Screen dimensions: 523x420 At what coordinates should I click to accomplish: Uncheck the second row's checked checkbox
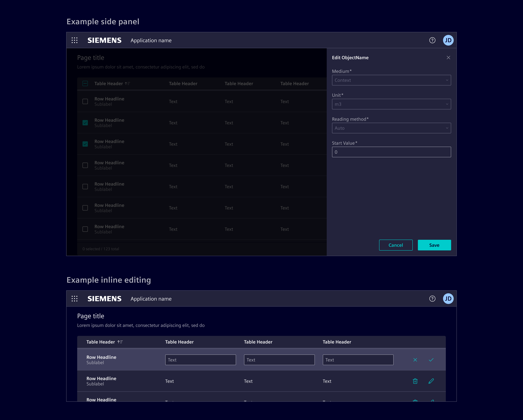click(85, 123)
